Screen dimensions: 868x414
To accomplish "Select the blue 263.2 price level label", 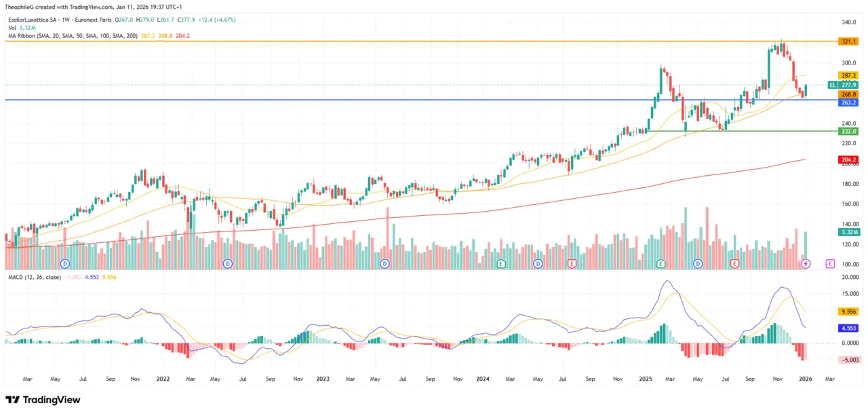I will pos(848,102).
